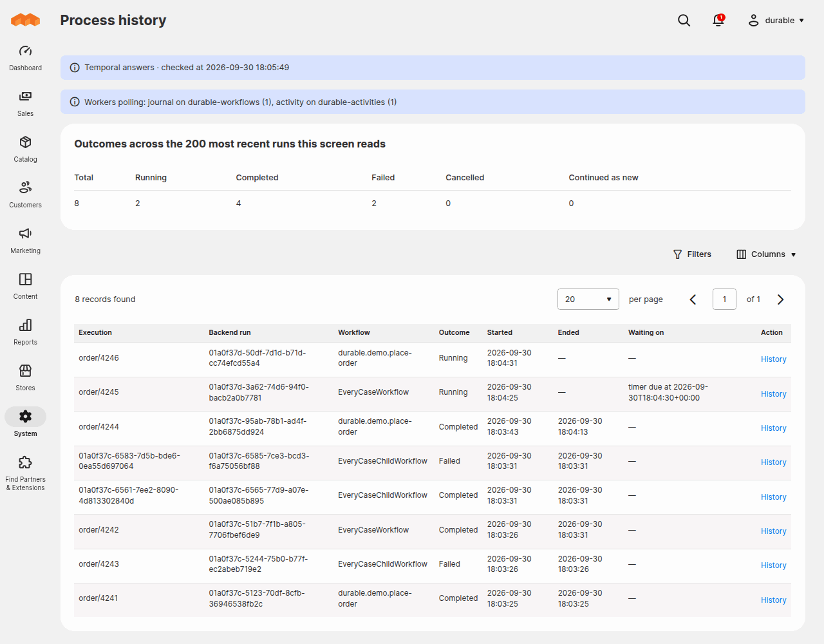Image resolution: width=824 pixels, height=644 pixels.
Task: Click the Continued as new summary header
Action: click(x=603, y=178)
